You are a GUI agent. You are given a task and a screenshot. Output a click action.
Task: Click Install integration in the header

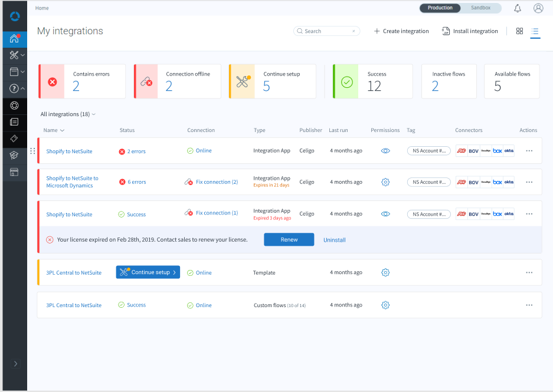tap(470, 31)
